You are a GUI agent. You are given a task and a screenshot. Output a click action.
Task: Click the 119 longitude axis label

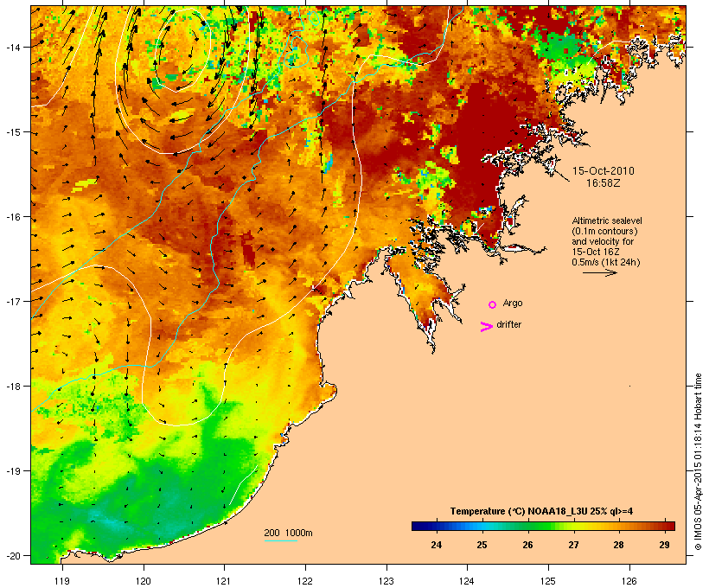62,581
